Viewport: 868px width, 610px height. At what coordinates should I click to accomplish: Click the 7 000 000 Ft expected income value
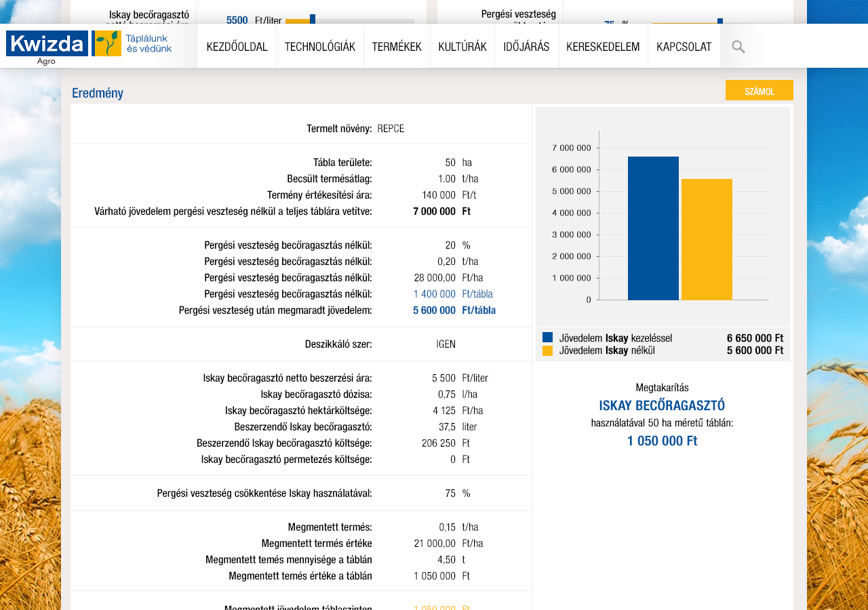(x=441, y=211)
